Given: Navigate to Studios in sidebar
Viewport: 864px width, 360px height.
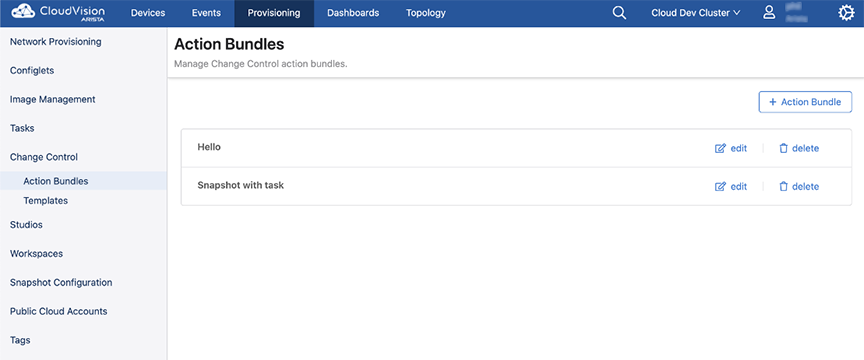Looking at the screenshot, I should tap(26, 225).
